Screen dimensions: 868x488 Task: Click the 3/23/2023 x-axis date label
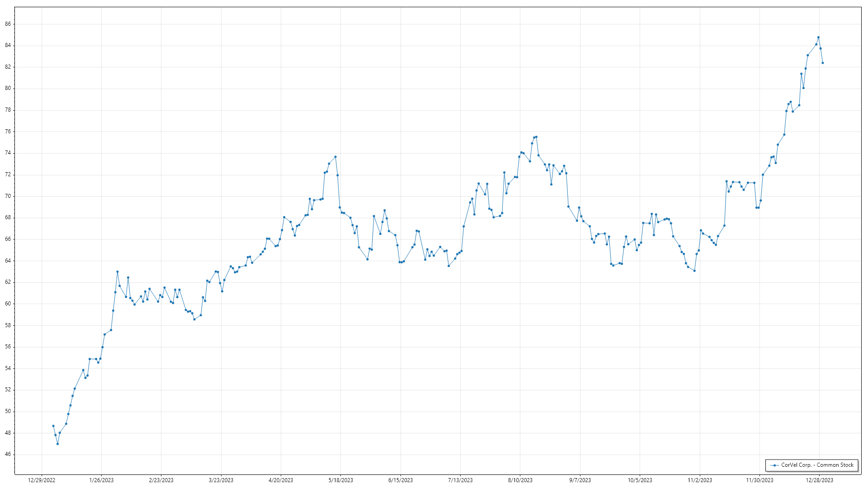point(221,480)
